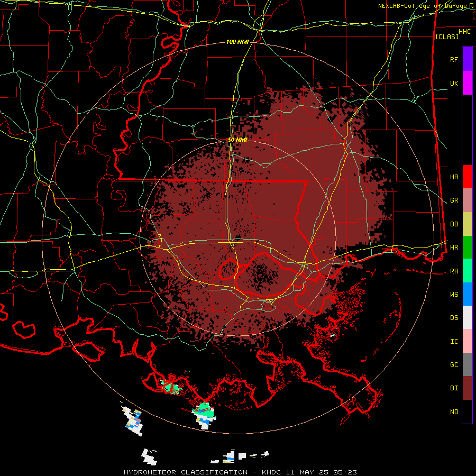The height and width of the screenshot is (476, 476).
Task: Click the HR legend label
Action: 454,248
